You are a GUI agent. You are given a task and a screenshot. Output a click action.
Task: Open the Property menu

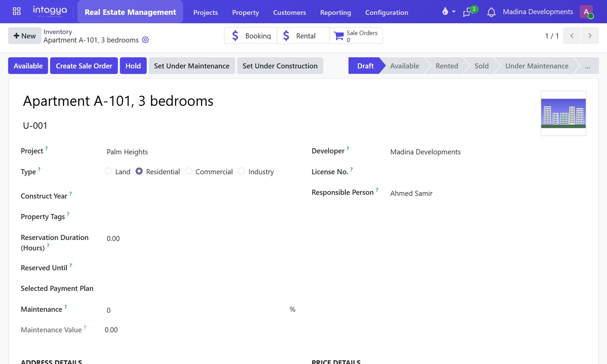point(245,12)
